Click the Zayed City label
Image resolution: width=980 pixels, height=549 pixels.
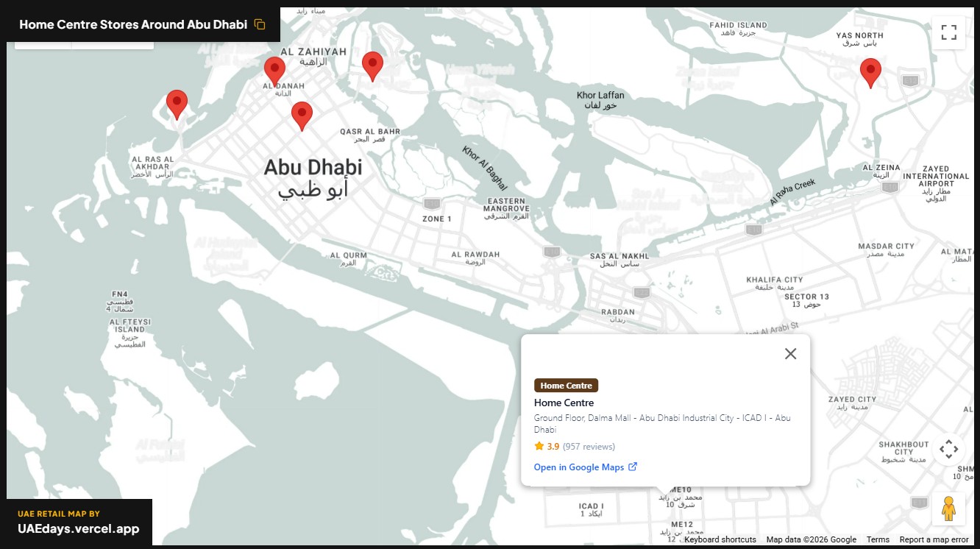click(x=852, y=403)
